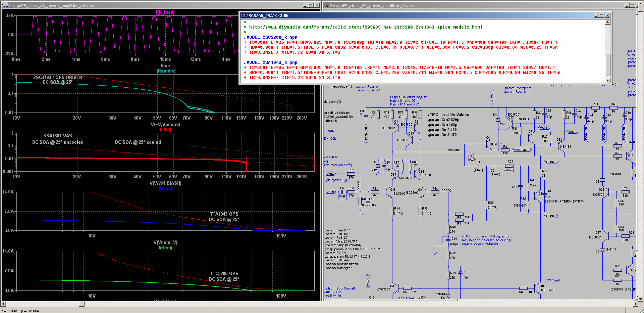Minimize the .raw waveform window
Image resolution: width=644 pixels, height=313 pixels.
click(305, 5)
